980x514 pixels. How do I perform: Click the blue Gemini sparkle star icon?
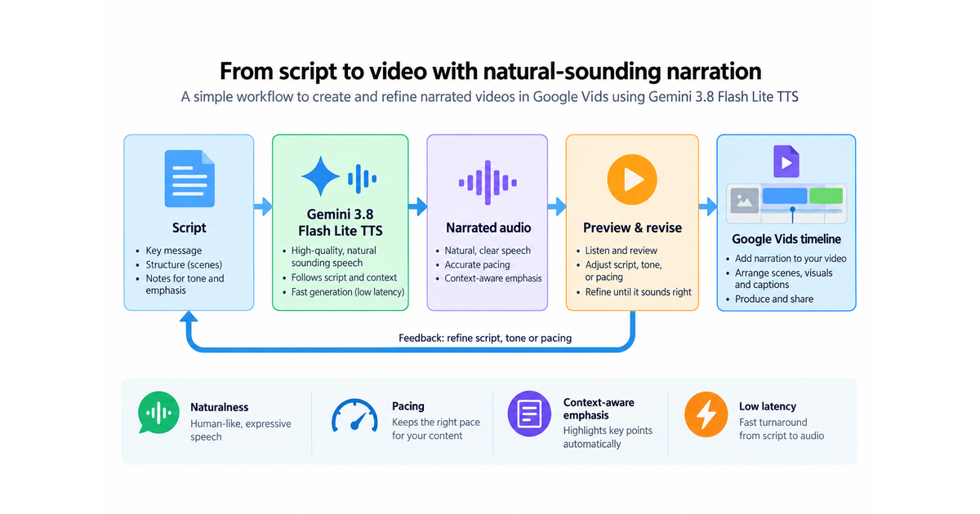tap(321, 177)
